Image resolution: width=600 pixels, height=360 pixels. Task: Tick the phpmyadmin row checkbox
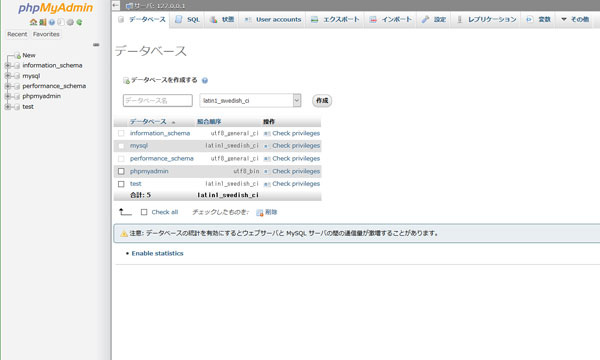pyautogui.click(x=121, y=171)
